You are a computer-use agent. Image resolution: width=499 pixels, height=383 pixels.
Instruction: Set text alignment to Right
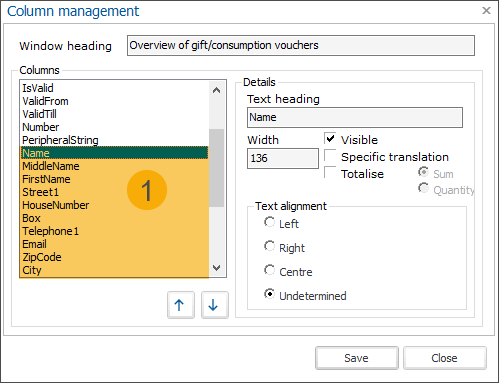pos(269,246)
